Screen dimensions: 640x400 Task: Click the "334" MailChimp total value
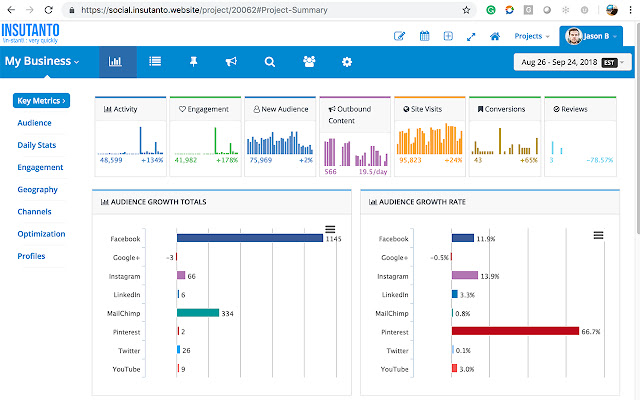(x=227, y=313)
